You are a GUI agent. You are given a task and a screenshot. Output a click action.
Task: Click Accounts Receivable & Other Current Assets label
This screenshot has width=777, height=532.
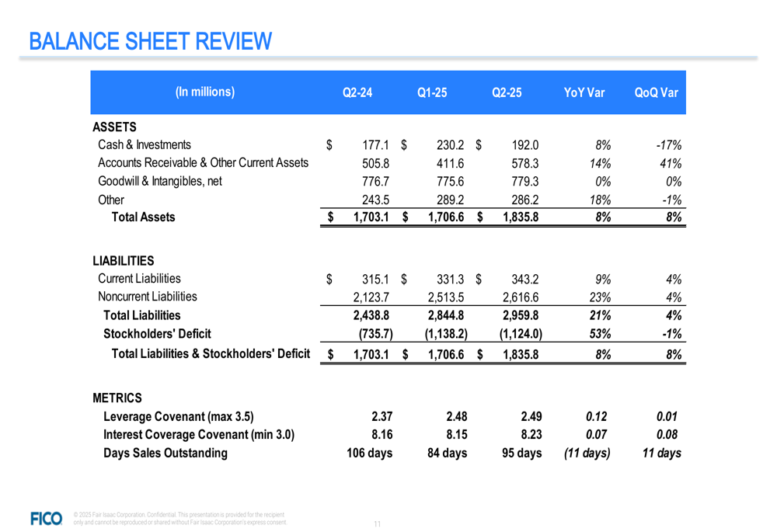tap(203, 163)
